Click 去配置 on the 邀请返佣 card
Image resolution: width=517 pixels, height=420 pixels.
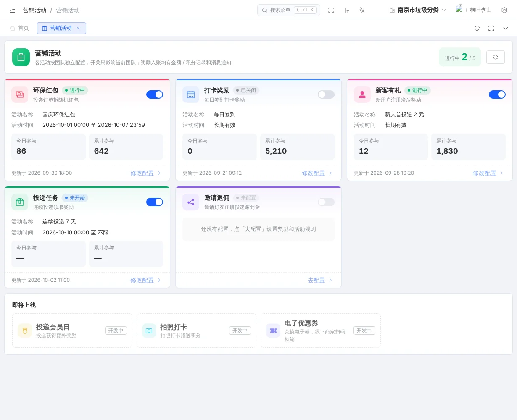pyautogui.click(x=320, y=280)
